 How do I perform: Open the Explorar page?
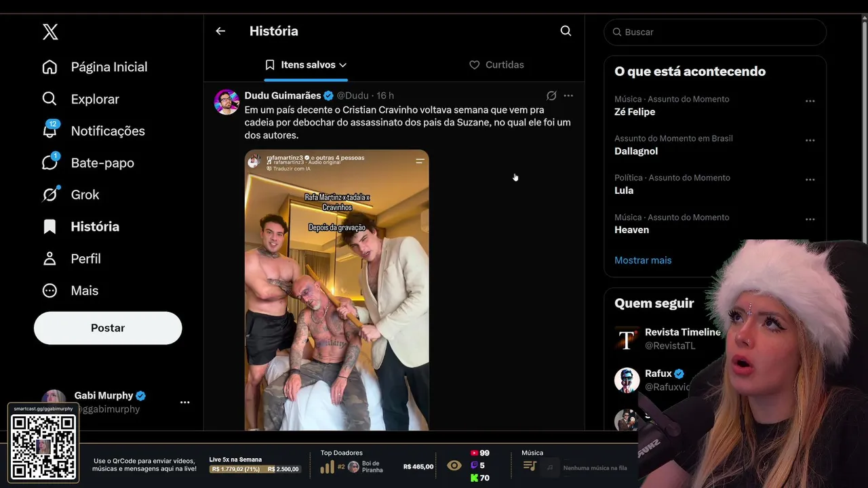pyautogui.click(x=80, y=99)
